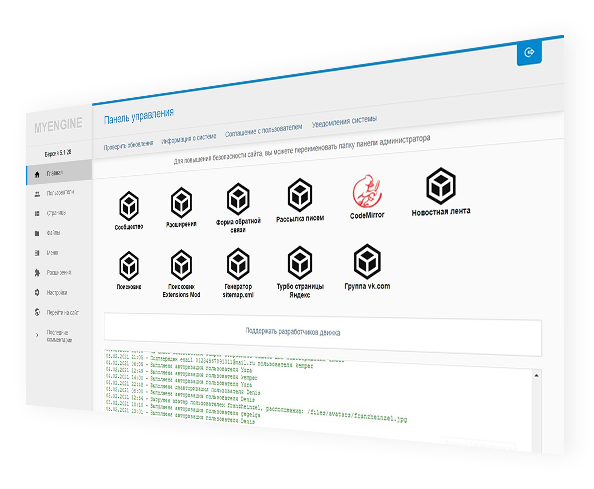
Task: Open Настройки in the sidebar
Action: click(57, 292)
